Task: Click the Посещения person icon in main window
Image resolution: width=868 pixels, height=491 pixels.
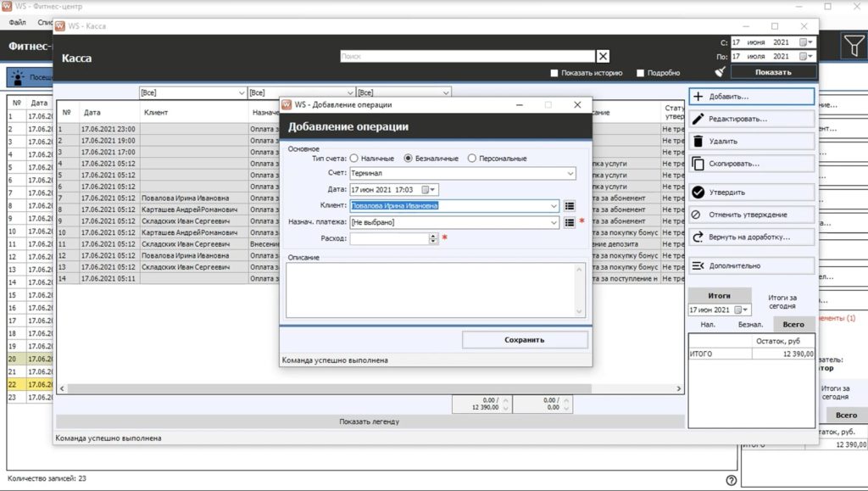Action: tap(18, 77)
